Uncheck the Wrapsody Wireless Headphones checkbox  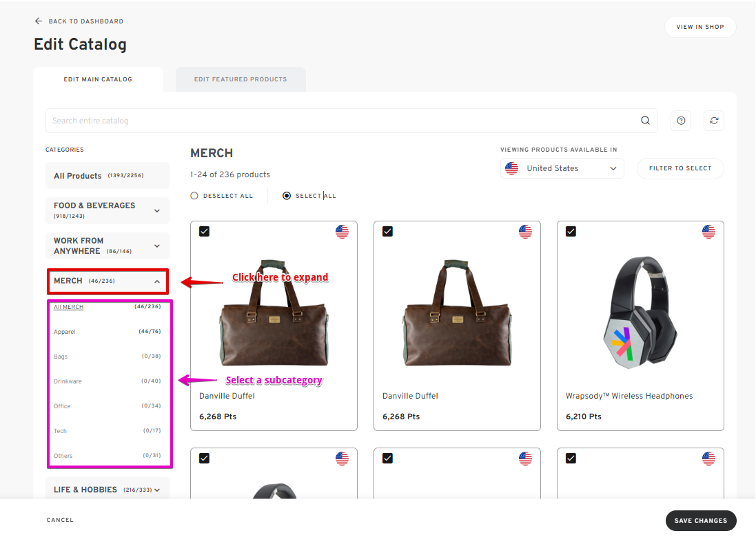tap(571, 232)
